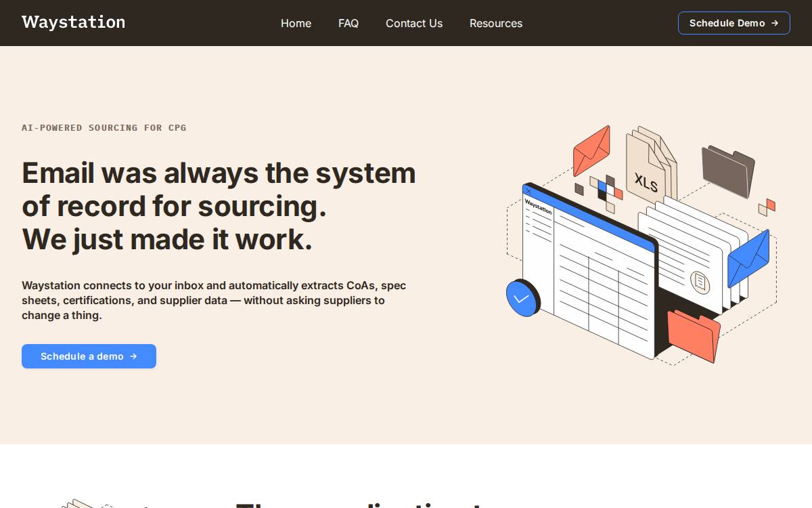Click the arrow inside Schedule Demo header button
Viewport: 812px width, 508px height.
pyautogui.click(x=775, y=23)
